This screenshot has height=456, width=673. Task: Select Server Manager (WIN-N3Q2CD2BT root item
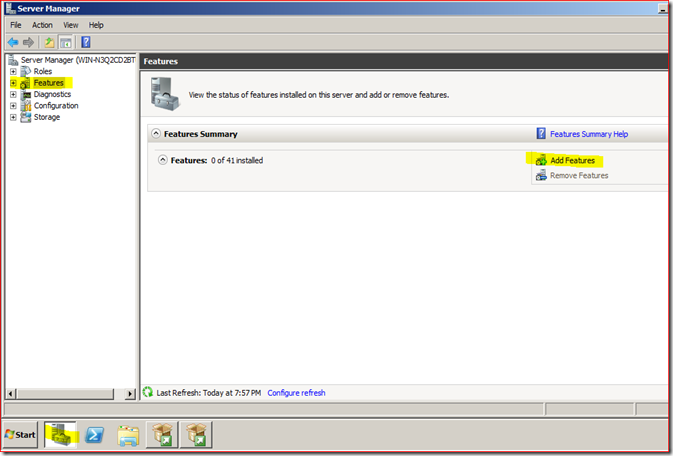click(x=78, y=60)
